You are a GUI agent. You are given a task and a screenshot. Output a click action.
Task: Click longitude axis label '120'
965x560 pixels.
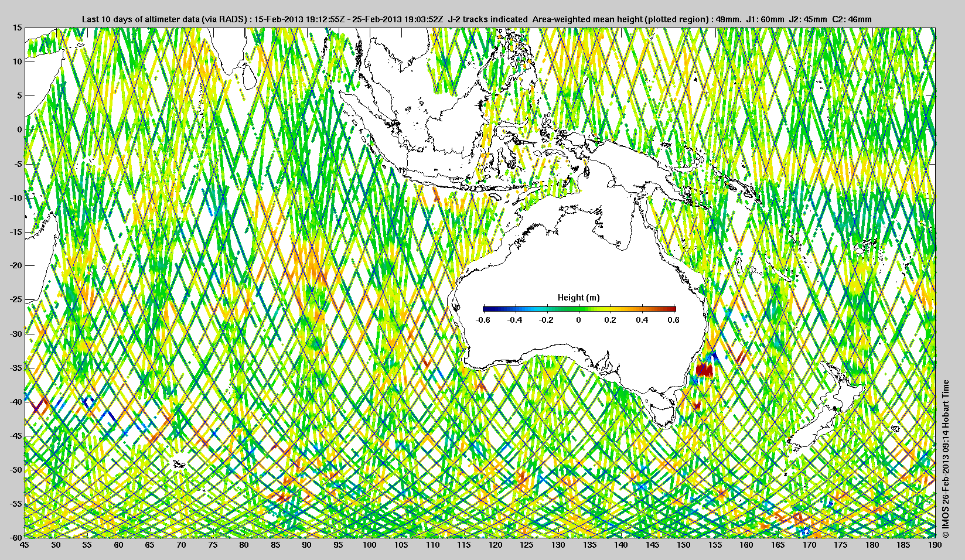click(496, 545)
